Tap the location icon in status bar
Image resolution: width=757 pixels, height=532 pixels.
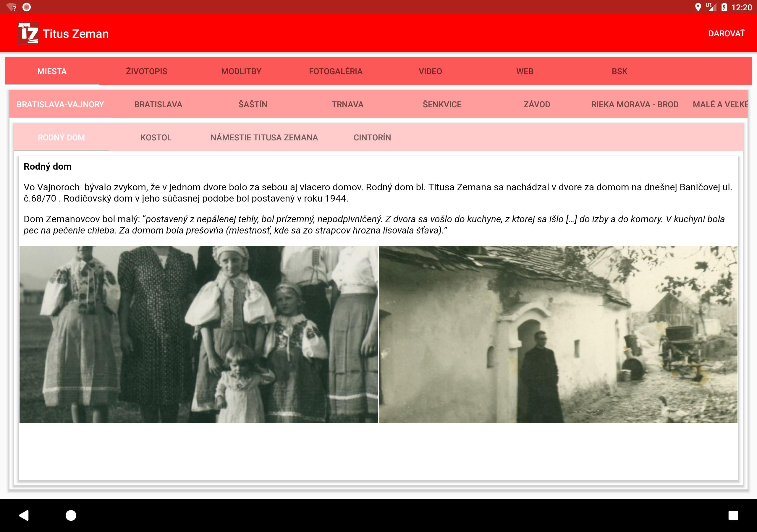698,7
